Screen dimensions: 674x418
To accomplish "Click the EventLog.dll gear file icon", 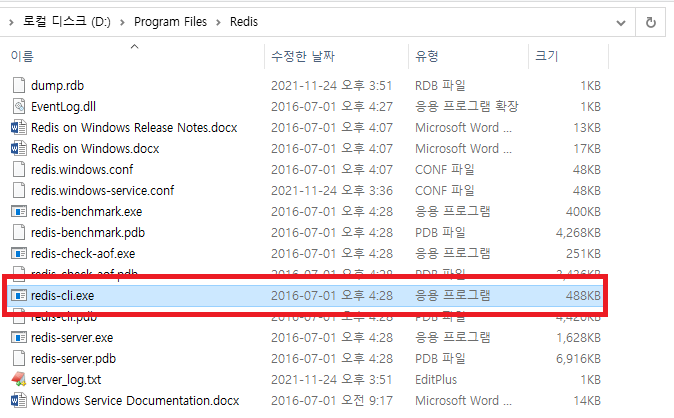I will point(18,106).
